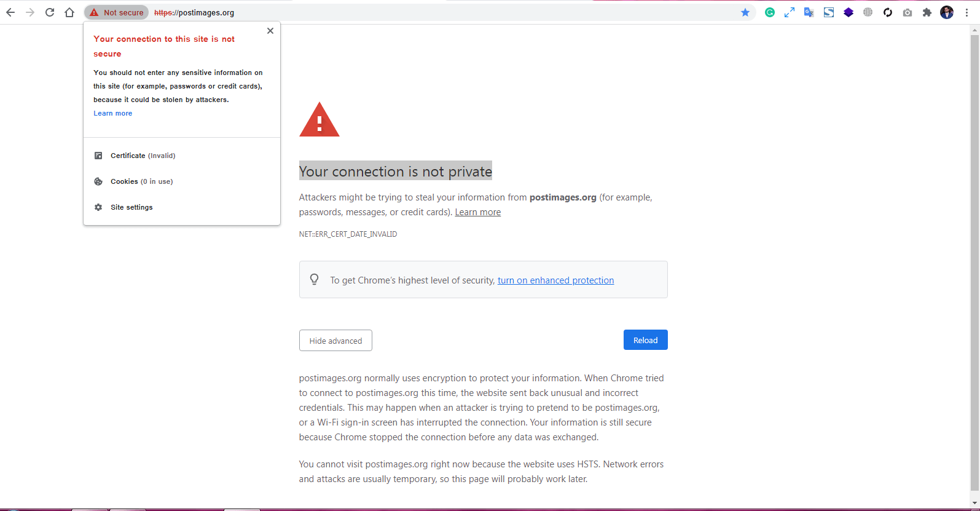Click the blue expand arrows extension icon
The height and width of the screenshot is (511, 980).
[790, 12]
